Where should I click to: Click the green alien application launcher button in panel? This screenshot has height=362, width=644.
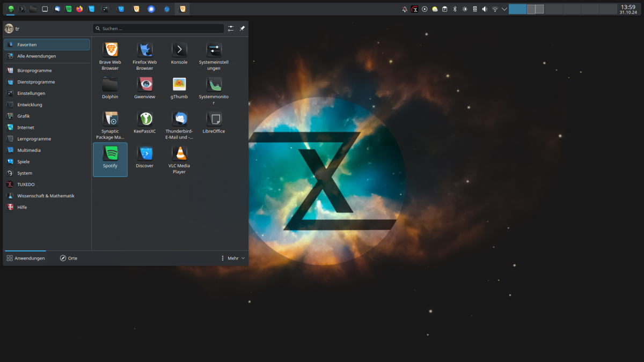[11, 9]
